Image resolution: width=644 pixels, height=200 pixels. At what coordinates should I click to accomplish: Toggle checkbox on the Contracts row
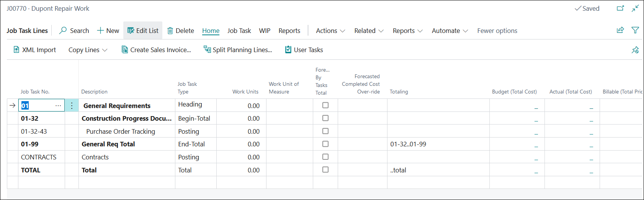325,157
